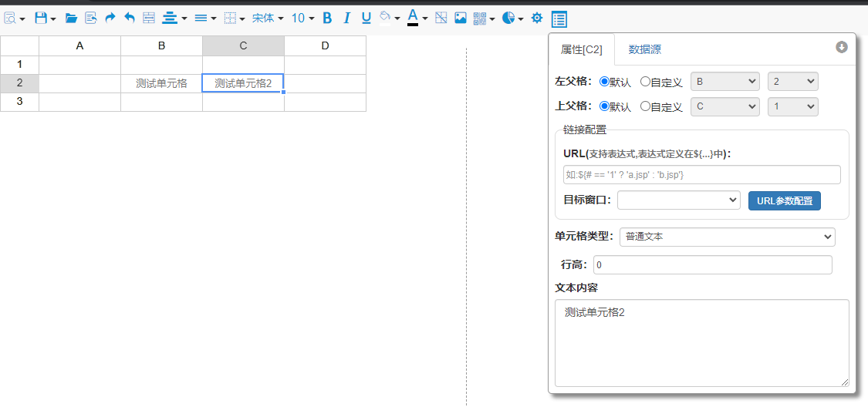Open the font family 宋体 dropdown
This screenshot has height=407, width=868.
pos(268,18)
